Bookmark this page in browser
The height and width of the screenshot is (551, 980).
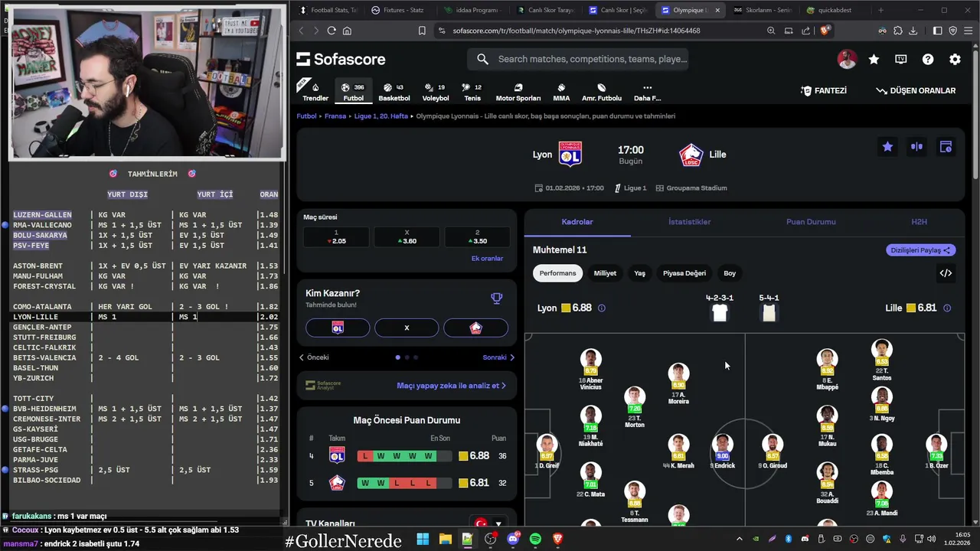tap(422, 31)
